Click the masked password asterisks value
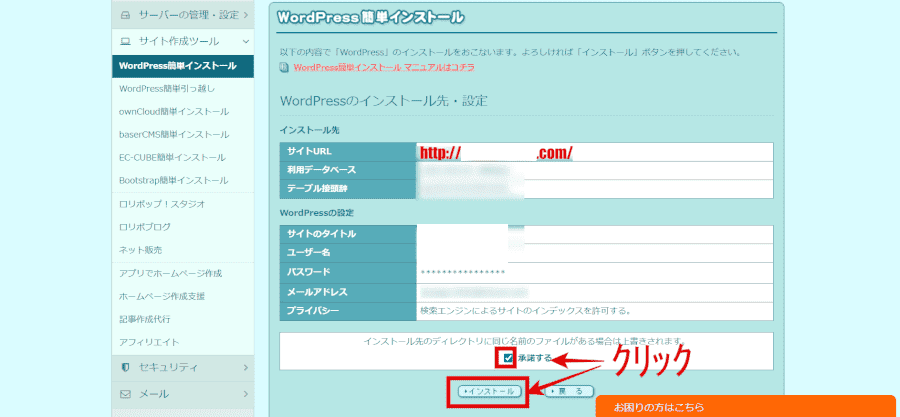 [463, 272]
